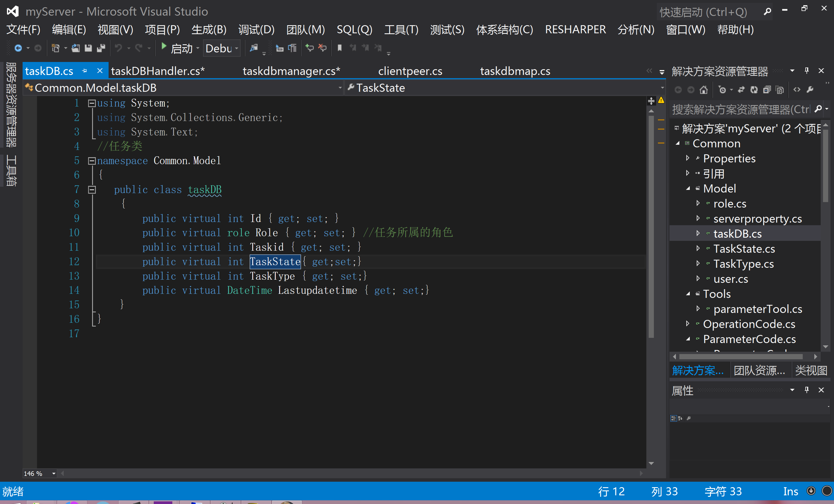Open the 146 % zoom level dropdown
Viewport: 834px width, 504px height.
pyautogui.click(x=54, y=474)
